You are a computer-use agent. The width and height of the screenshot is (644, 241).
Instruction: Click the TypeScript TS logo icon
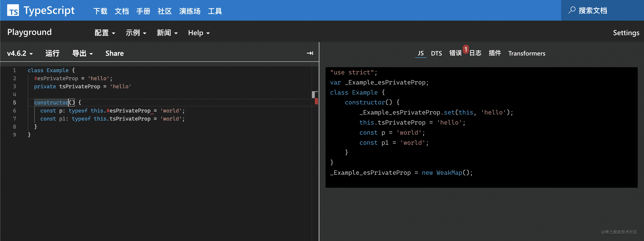[13, 11]
